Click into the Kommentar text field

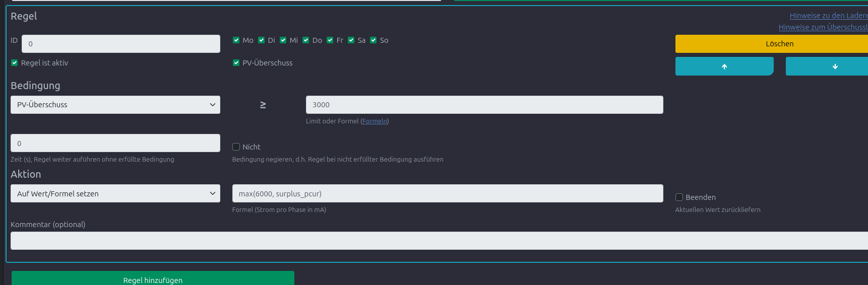pos(439,241)
